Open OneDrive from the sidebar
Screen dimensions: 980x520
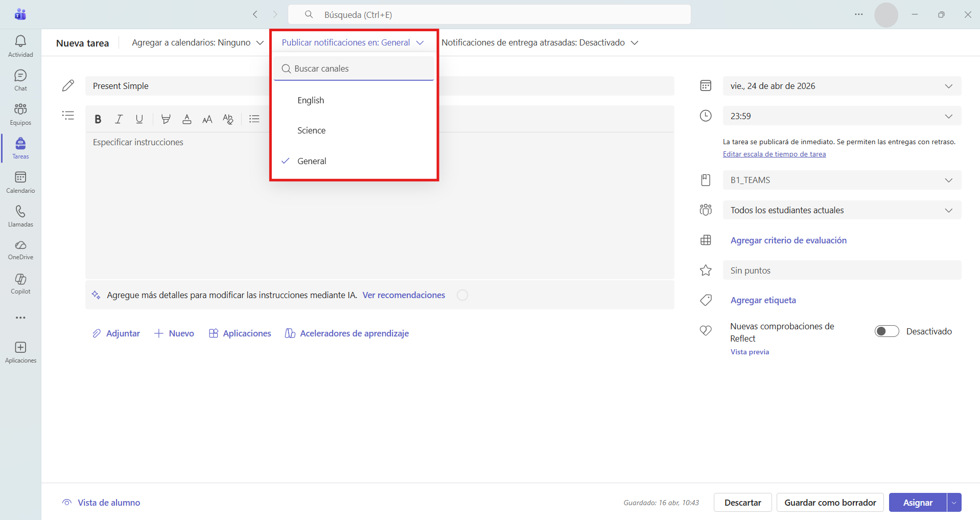20,250
